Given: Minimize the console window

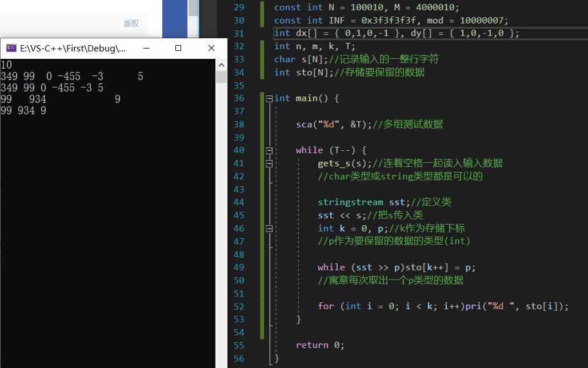Looking at the screenshot, I should pyautogui.click(x=146, y=48).
